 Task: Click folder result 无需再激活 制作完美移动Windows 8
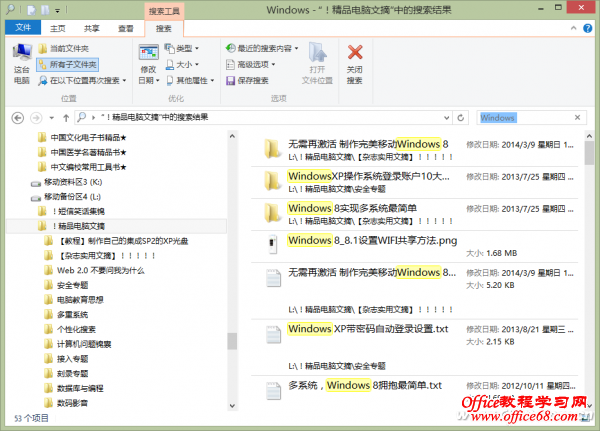(414, 150)
